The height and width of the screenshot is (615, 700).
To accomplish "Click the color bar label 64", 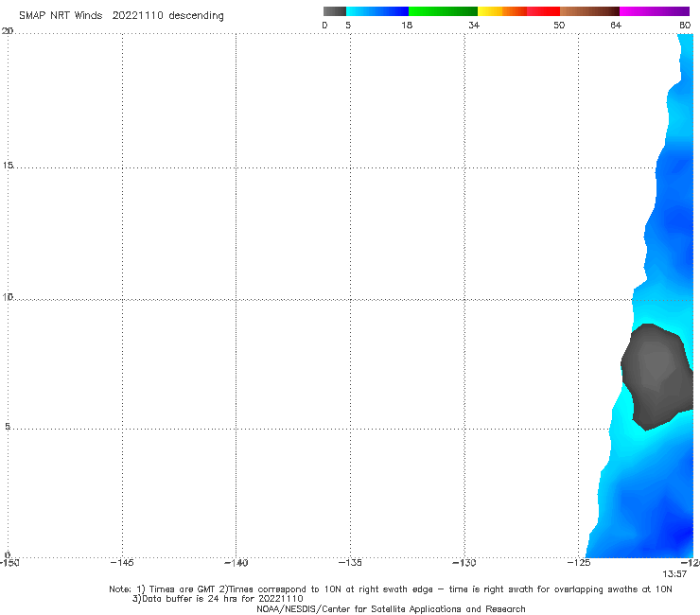I will (616, 25).
